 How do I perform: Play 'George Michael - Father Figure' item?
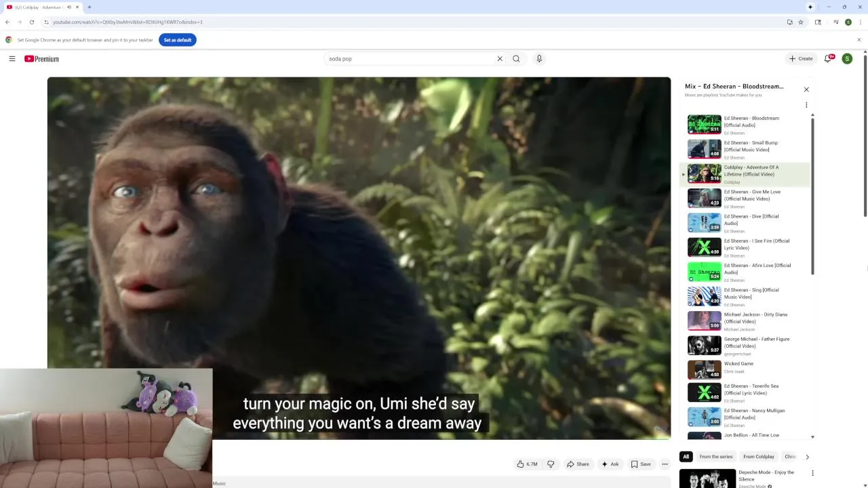tap(746, 346)
